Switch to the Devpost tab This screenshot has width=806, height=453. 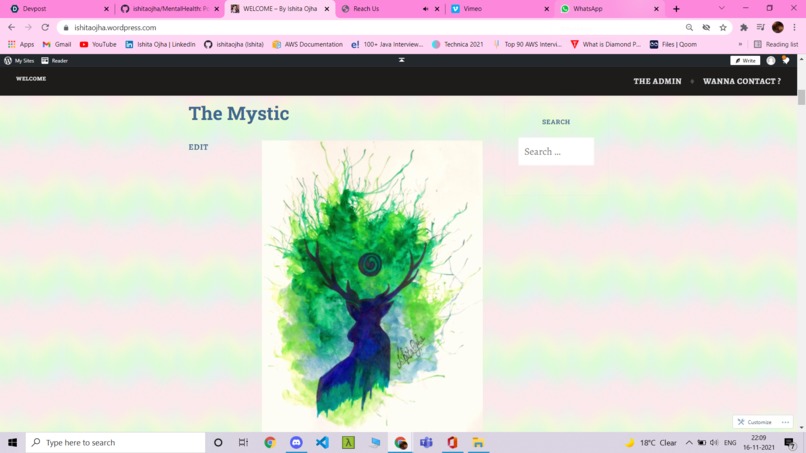(x=57, y=9)
